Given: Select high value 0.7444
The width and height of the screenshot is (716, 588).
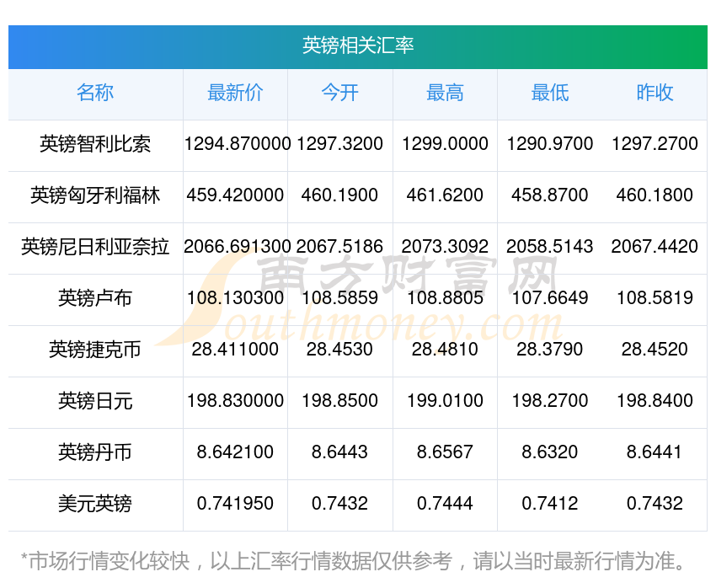Looking at the screenshot, I should pyautogui.click(x=445, y=504).
